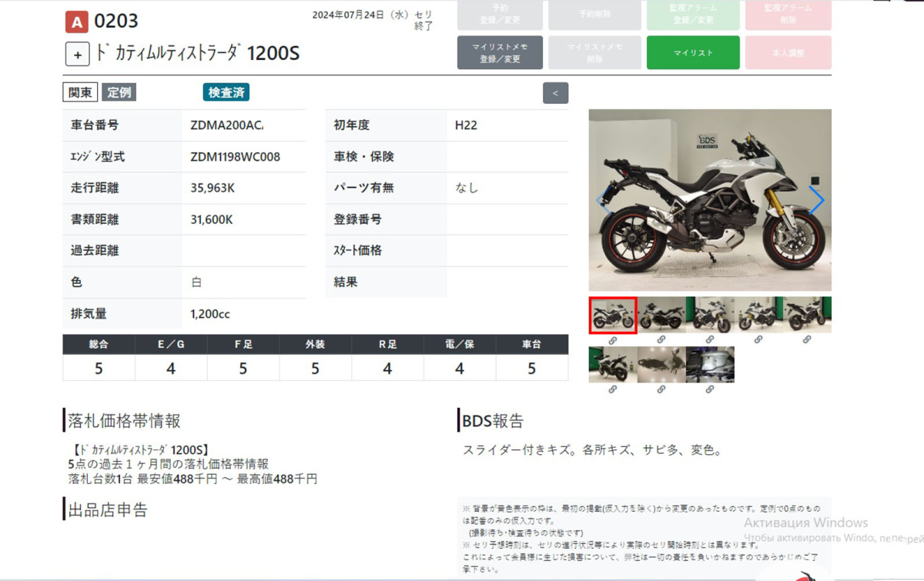
Task: Click the dark マイリストメモ 登録/変更 button
Action: [500, 53]
